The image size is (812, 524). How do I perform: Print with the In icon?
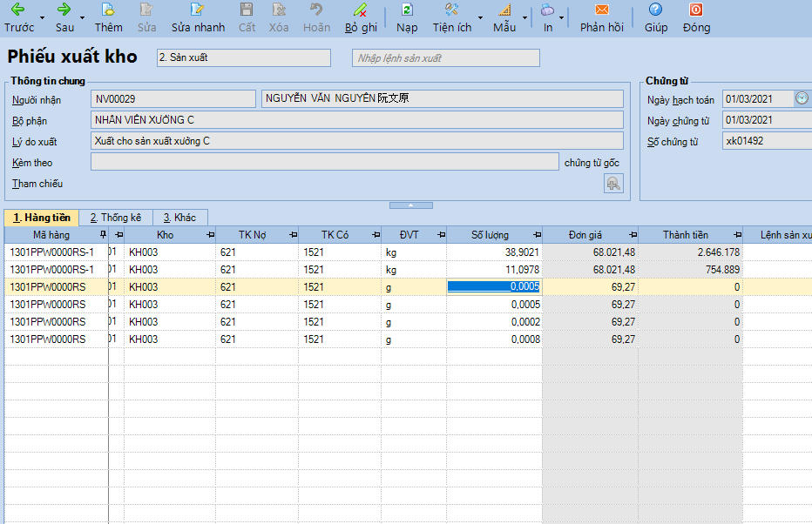point(547,17)
